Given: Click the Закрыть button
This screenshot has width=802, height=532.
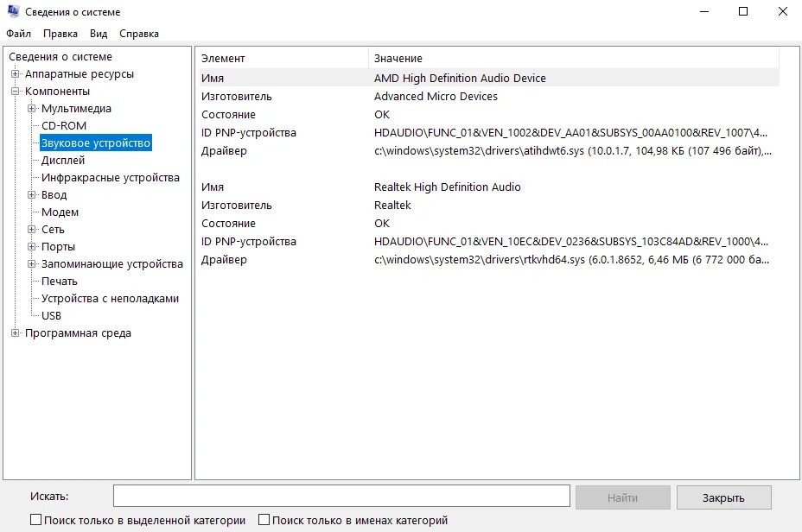Looking at the screenshot, I should [723, 497].
